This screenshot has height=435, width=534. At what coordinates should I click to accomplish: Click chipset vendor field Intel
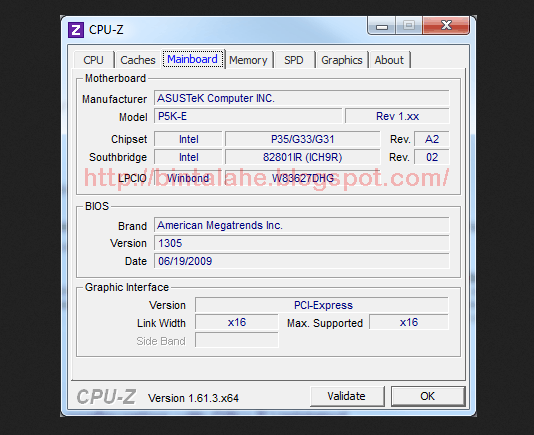[188, 139]
